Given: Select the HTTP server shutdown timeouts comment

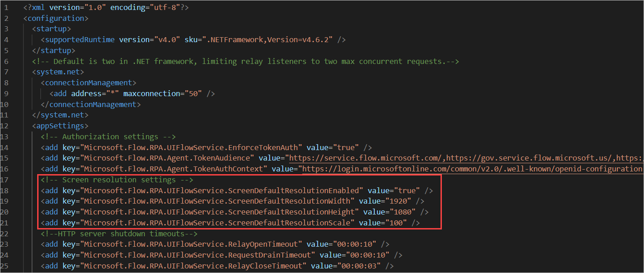Looking at the screenshot, I should 118,234.
